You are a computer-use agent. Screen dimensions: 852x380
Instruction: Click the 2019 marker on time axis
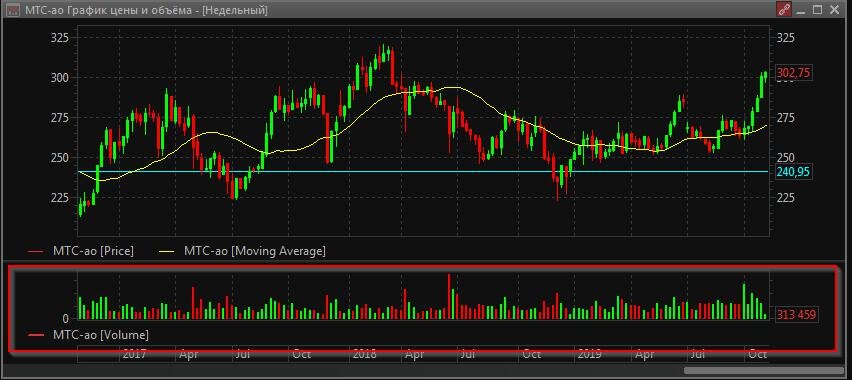coord(590,354)
